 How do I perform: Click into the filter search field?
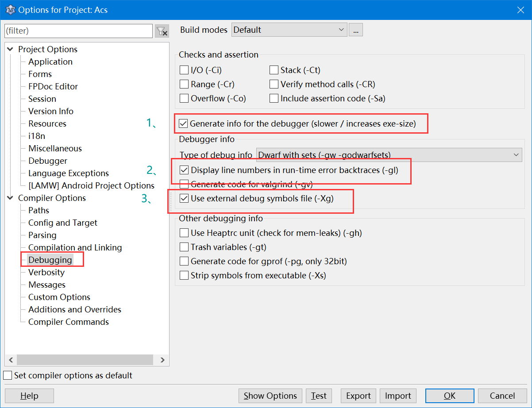point(78,31)
